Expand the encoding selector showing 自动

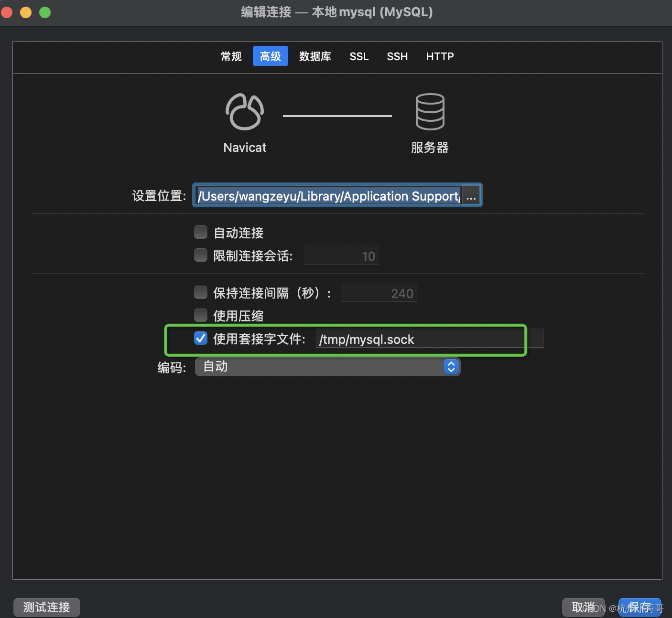(327, 367)
